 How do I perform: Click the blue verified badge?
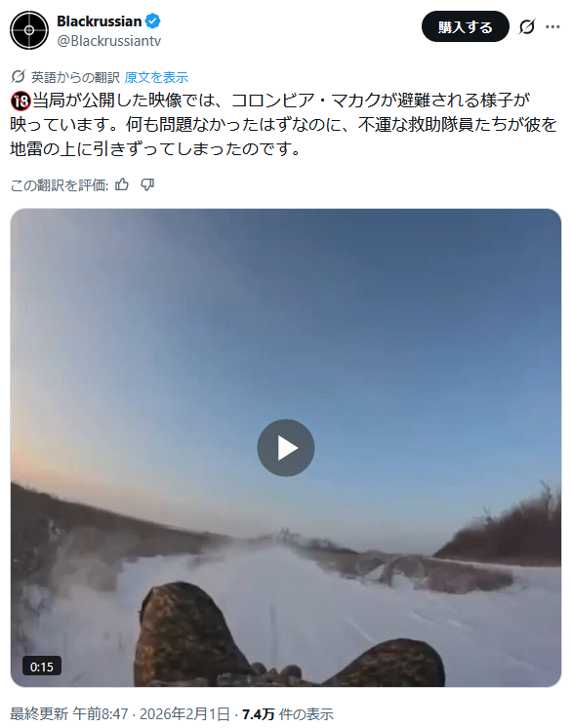point(153,20)
